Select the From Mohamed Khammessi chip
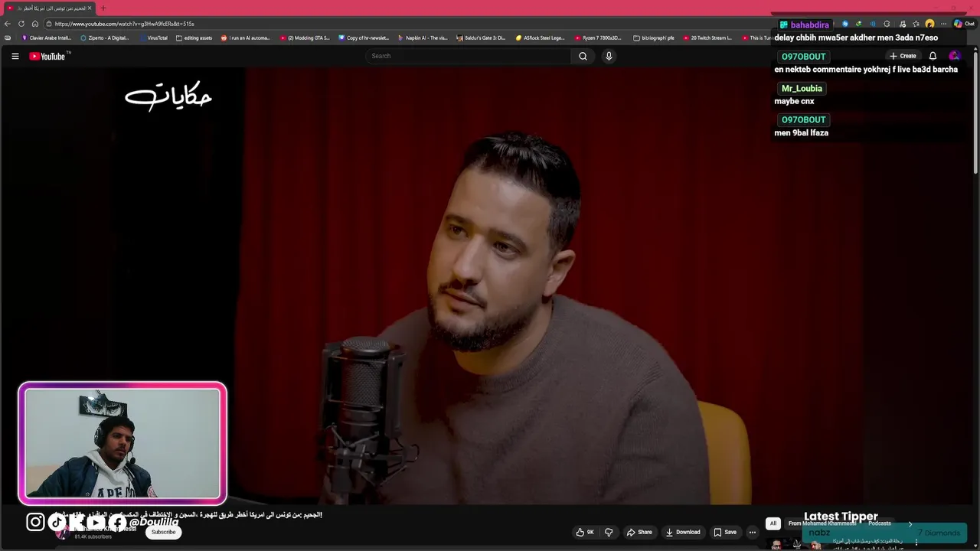 822,523
